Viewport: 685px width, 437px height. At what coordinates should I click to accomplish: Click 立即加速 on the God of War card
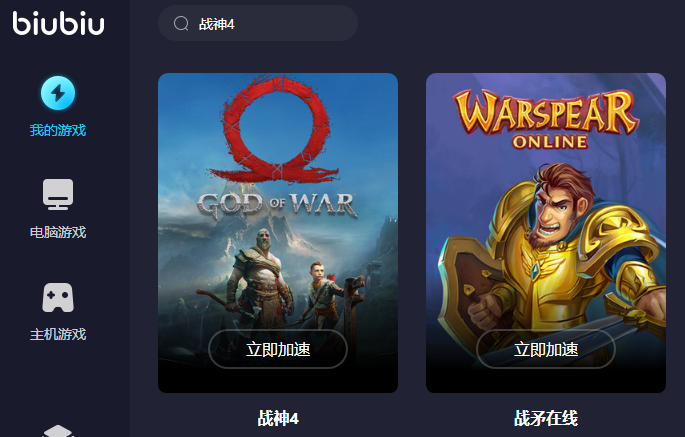point(278,349)
